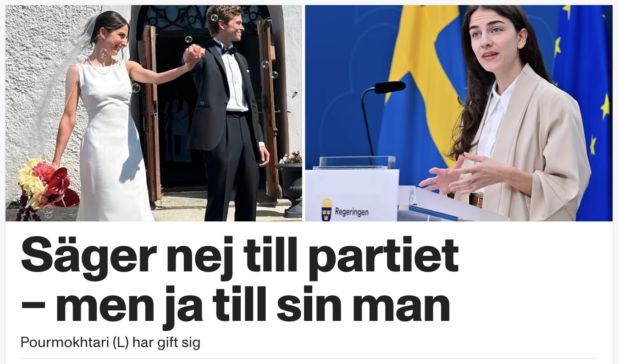This screenshot has width=619, height=364.
Task: Click the headline line '– men ja till sin man'
Action: tap(235, 305)
